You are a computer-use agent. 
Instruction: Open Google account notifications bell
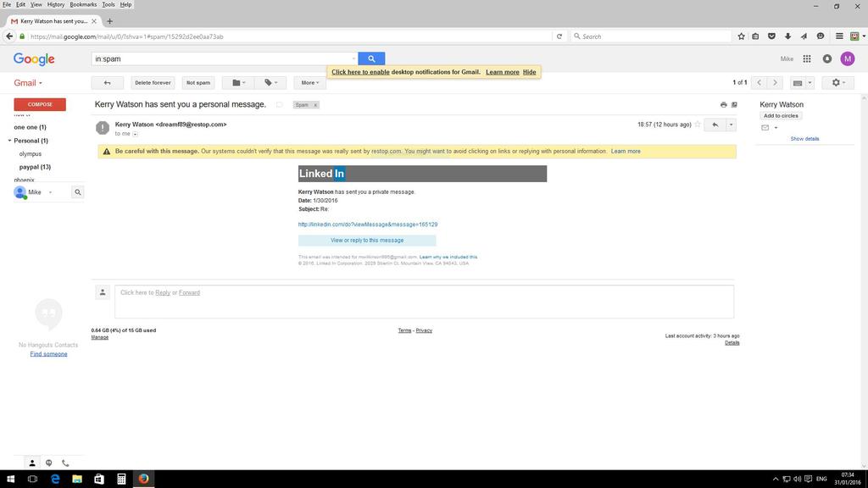pyautogui.click(x=827, y=58)
